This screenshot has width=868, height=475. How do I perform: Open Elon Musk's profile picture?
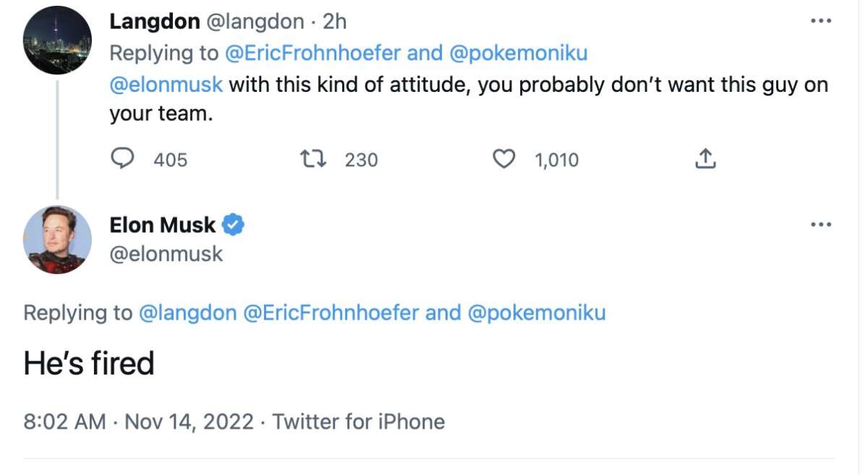point(57,240)
